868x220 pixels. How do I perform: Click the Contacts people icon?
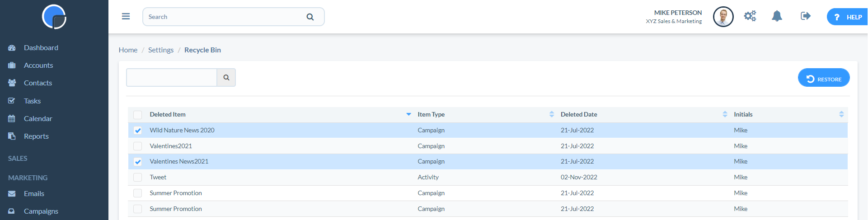[x=12, y=83]
